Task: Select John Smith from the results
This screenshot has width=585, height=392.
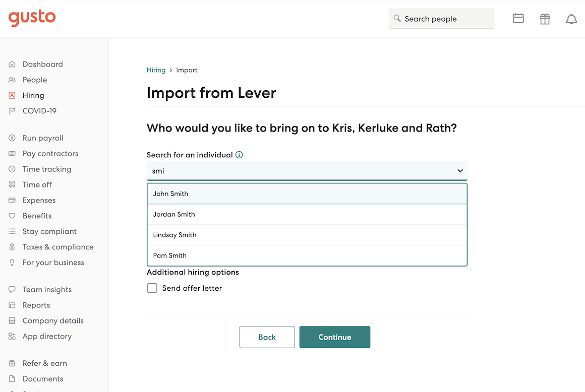Action: pyautogui.click(x=307, y=194)
